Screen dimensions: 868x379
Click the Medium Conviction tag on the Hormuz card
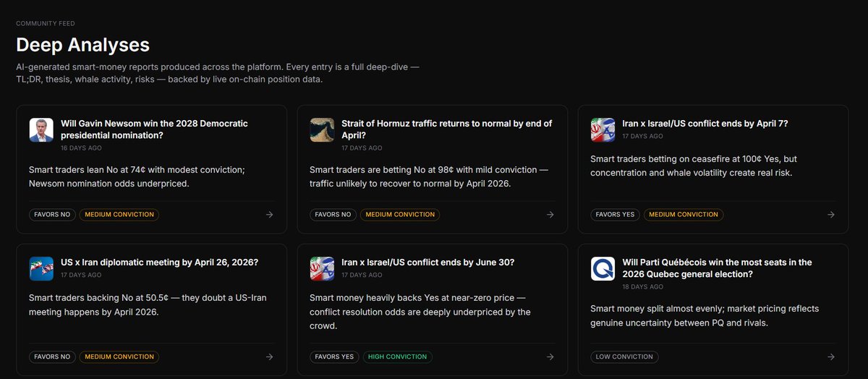pos(400,215)
